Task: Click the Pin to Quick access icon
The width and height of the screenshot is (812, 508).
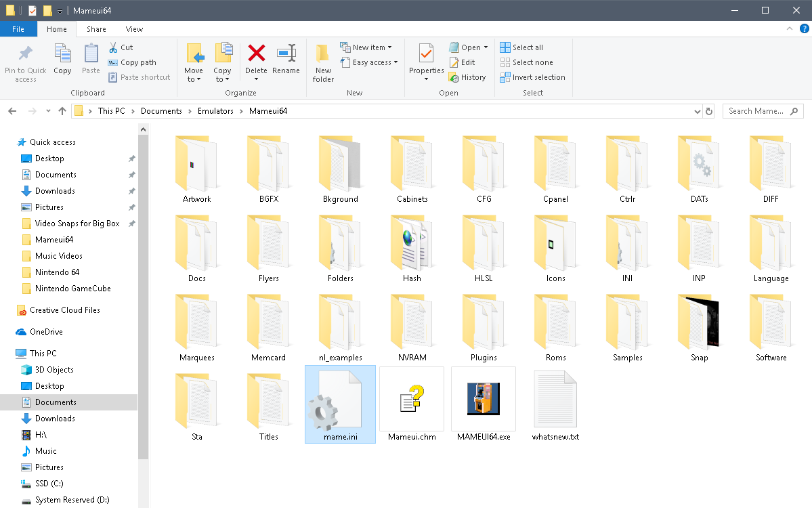Action: pos(25,54)
